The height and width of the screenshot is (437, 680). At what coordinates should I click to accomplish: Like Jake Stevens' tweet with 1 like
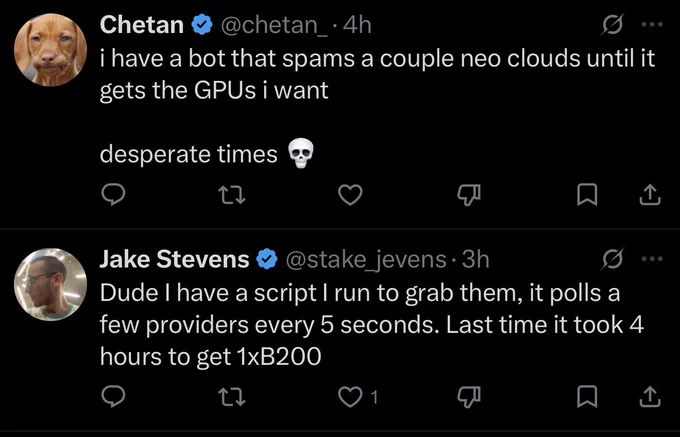point(358,397)
